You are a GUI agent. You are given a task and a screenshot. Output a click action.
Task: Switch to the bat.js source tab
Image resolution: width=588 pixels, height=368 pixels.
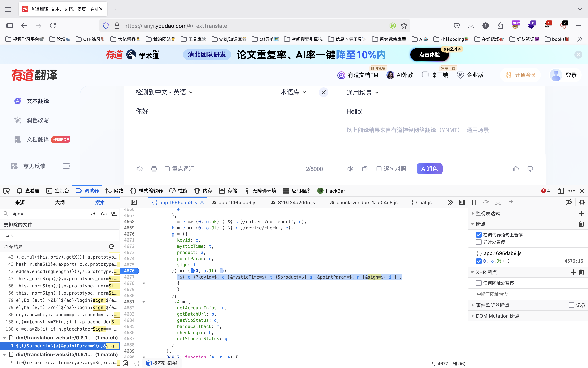(422, 202)
